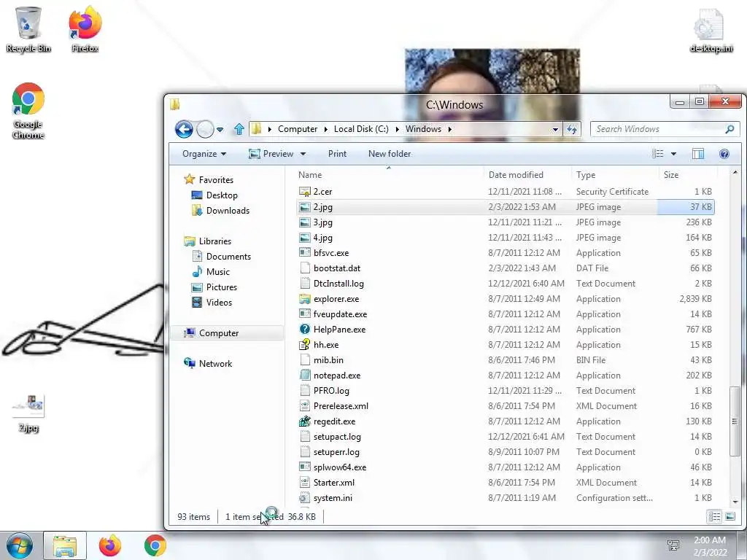Image resolution: width=747 pixels, height=560 pixels.
Task: Go back using the Explorer Back arrow
Action: click(184, 129)
